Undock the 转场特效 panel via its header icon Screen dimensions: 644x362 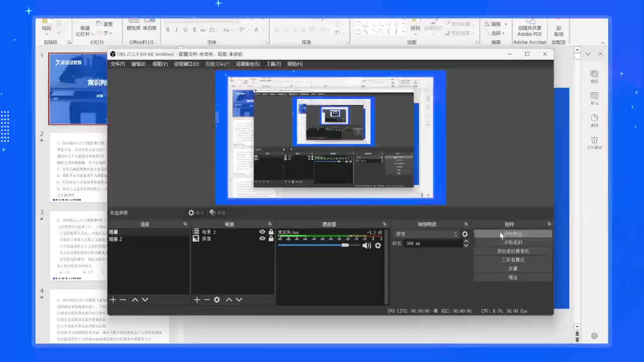[466, 224]
